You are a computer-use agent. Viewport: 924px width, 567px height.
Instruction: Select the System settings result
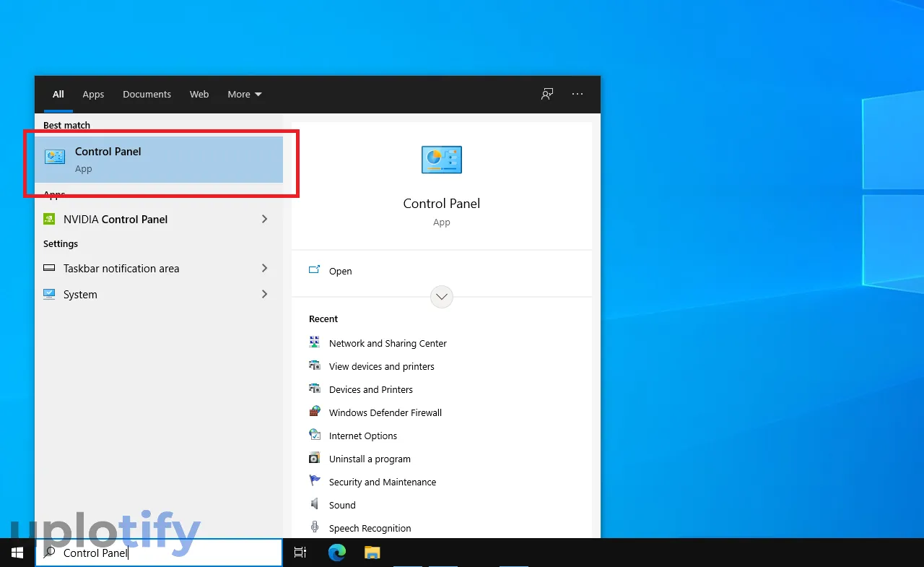click(x=159, y=294)
